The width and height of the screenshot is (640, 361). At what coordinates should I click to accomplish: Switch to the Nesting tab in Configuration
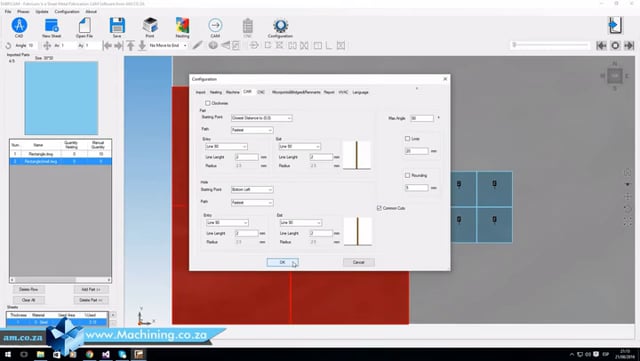pos(216,92)
